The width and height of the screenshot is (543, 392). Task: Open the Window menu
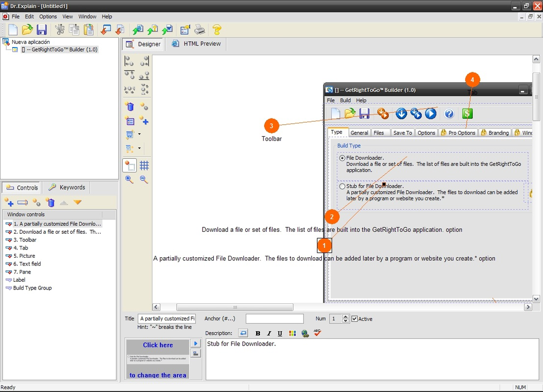click(87, 17)
